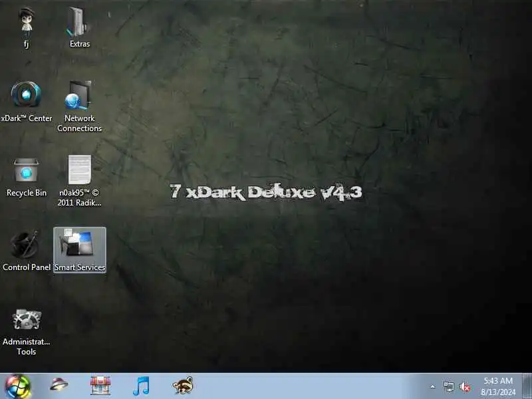Launch the raccoon taskbar icon
Screen dimensions: 532x399
[182, 386]
